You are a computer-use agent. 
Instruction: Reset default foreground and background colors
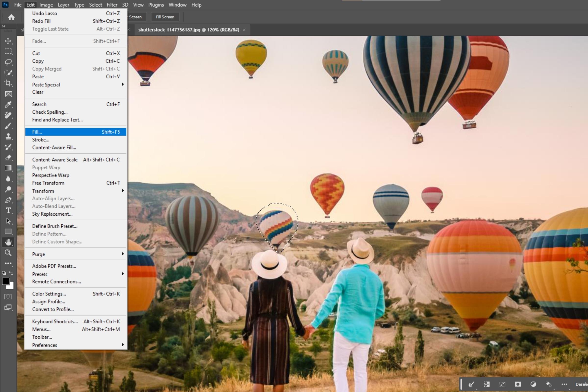point(4,273)
